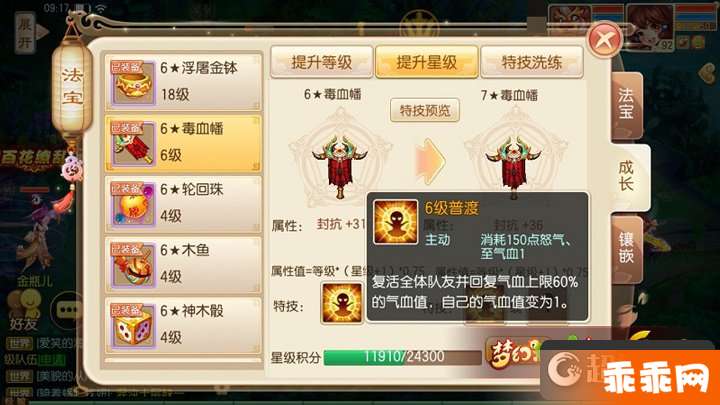Click the 毒血幡 banner item icon
This screenshot has height=405, width=720.
(133, 143)
